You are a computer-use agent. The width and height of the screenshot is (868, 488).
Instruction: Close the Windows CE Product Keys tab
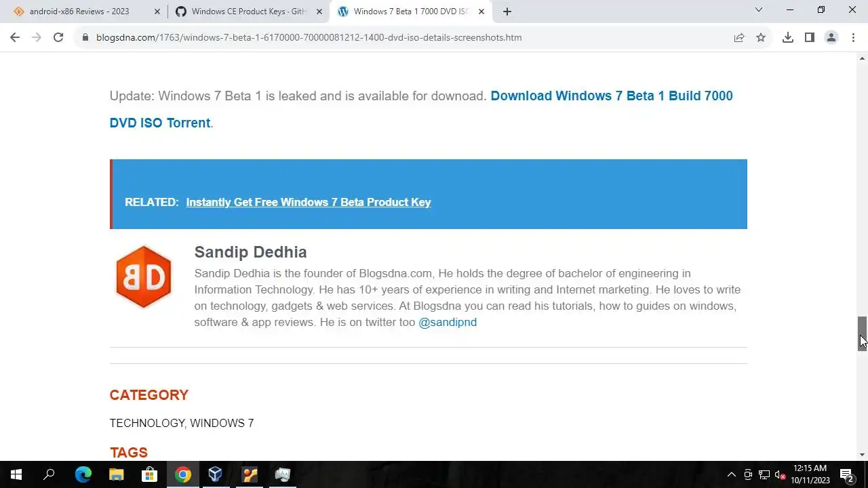pos(319,12)
